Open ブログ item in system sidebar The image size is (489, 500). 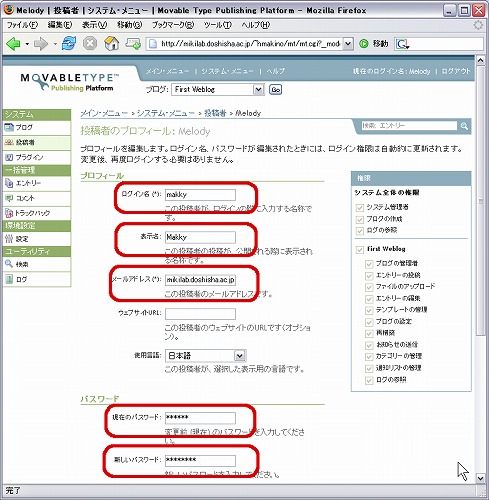point(37,127)
